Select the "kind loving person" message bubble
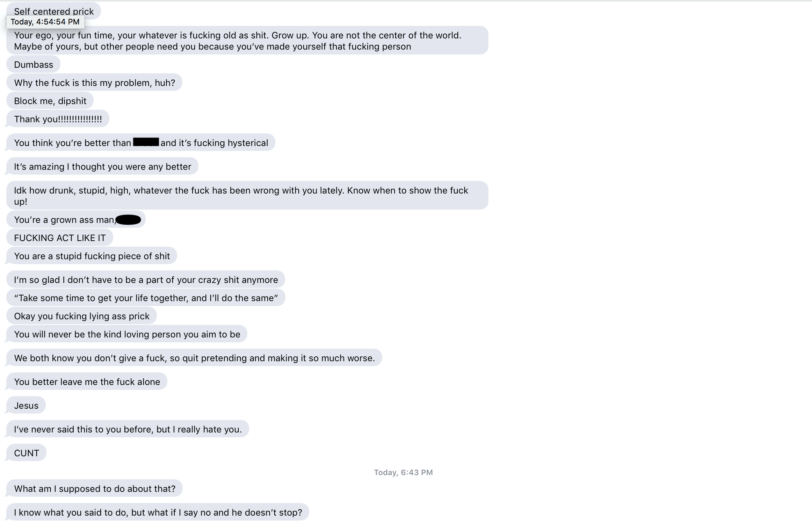 [127, 334]
